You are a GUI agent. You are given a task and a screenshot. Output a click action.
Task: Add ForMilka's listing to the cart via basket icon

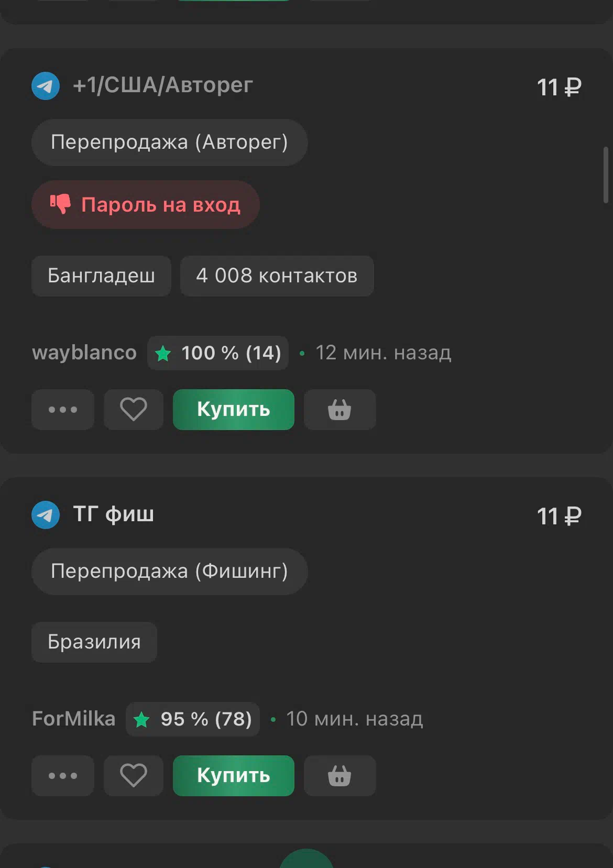[x=340, y=776]
